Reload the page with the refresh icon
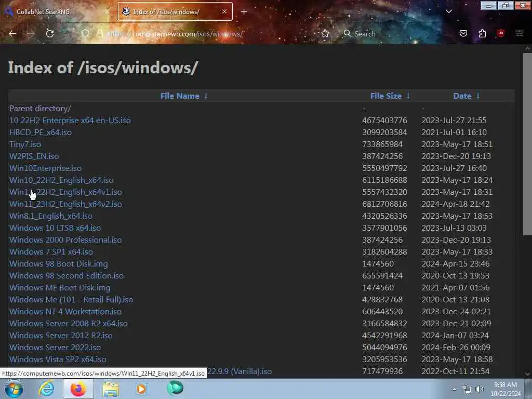 (50, 34)
